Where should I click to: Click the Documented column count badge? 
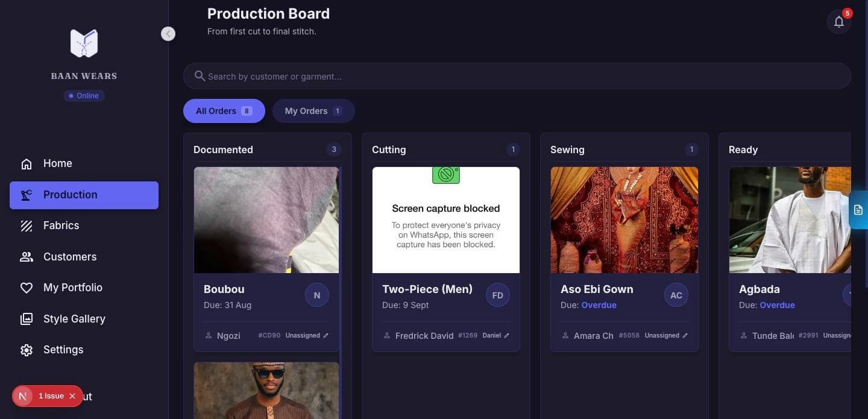pyautogui.click(x=333, y=150)
